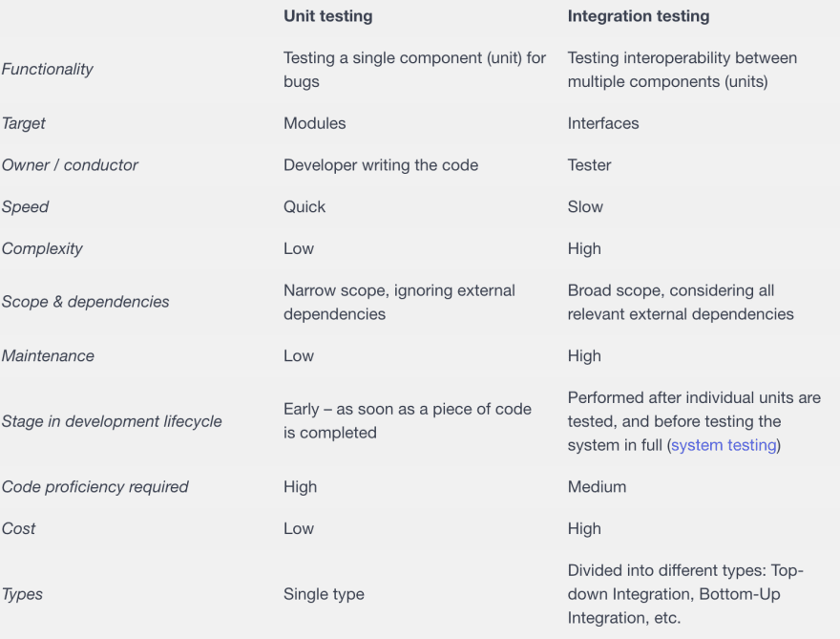Click the Cost row label
This screenshot has width=840, height=639.
(x=18, y=528)
